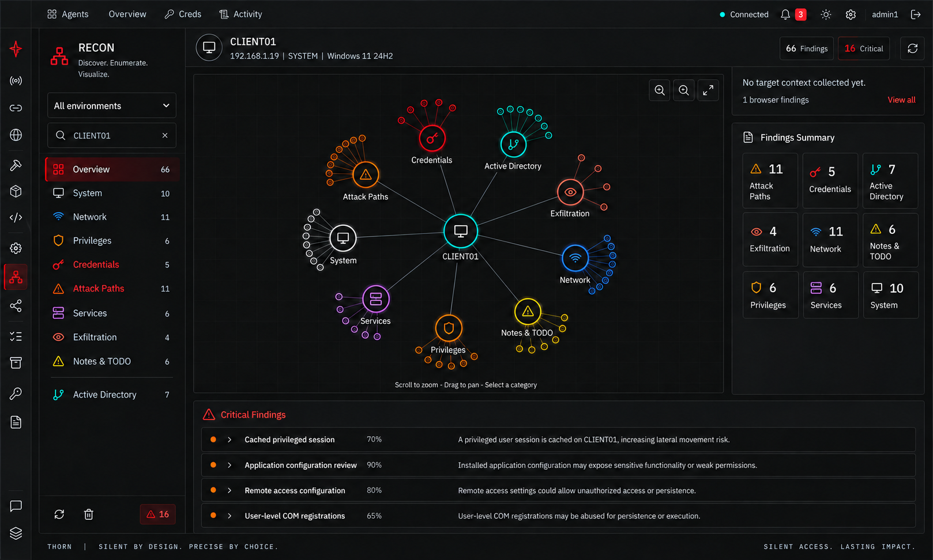This screenshot has height=560, width=933.
Task: Click the red 16 alert badge in sidebar
Action: [157, 514]
